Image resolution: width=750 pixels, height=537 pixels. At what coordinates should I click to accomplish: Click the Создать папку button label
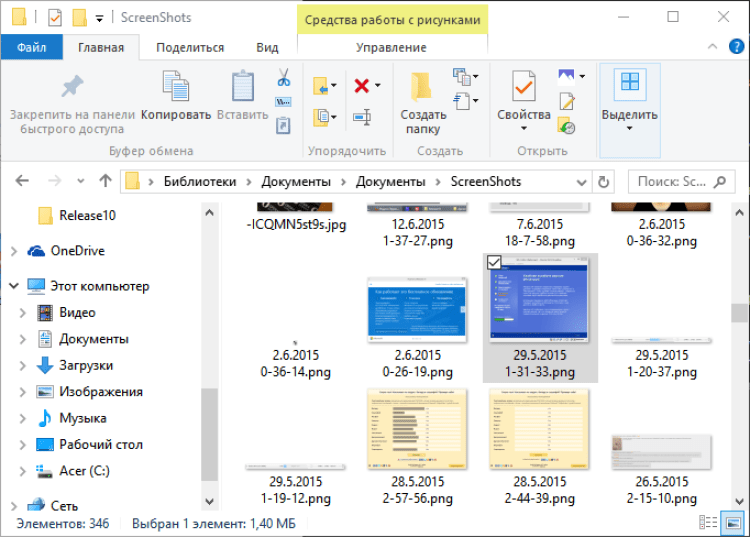click(x=423, y=122)
